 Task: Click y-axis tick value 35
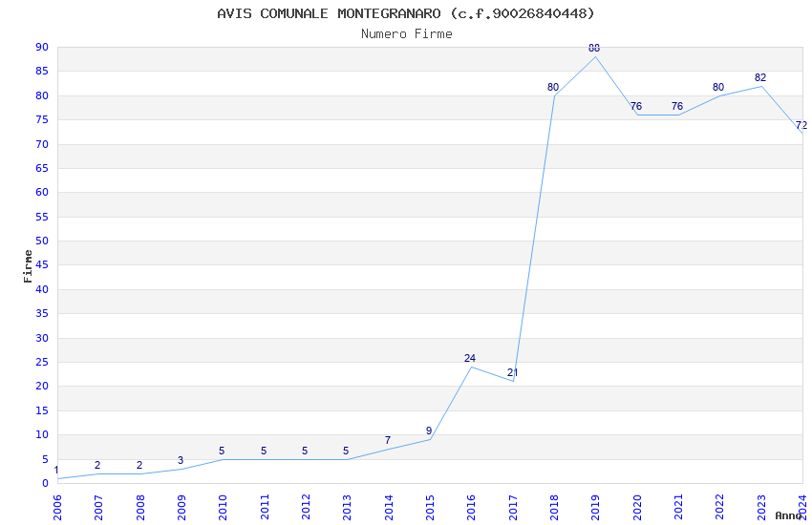pyautogui.click(x=42, y=313)
